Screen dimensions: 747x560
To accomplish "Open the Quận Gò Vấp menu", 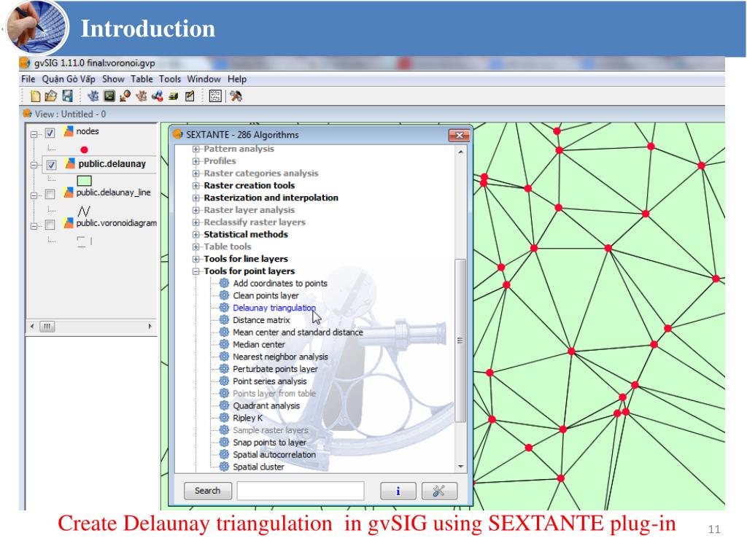I will (69, 79).
